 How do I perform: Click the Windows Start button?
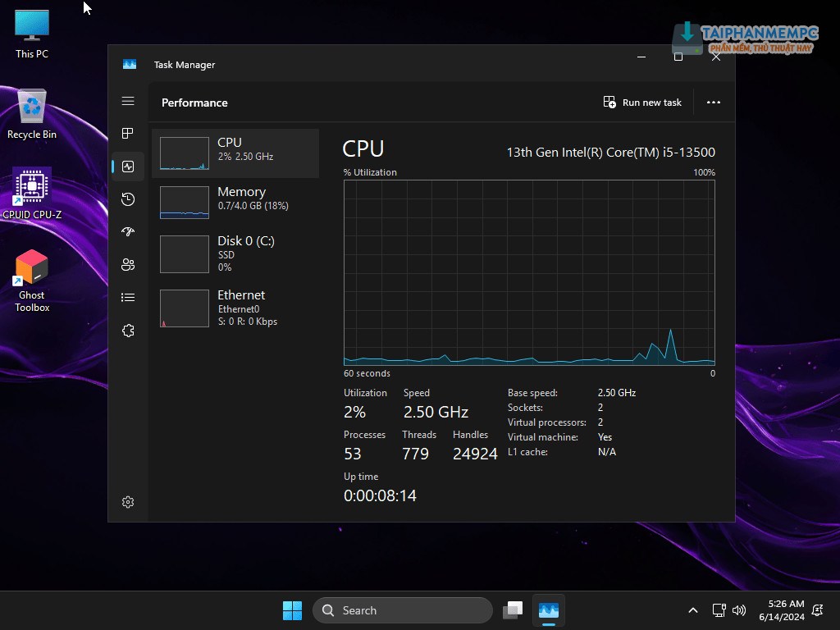292,610
